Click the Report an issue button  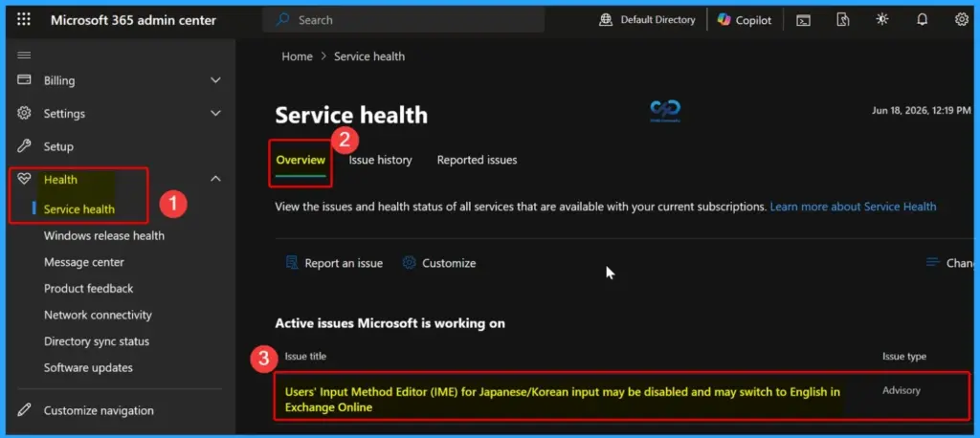[334, 263]
